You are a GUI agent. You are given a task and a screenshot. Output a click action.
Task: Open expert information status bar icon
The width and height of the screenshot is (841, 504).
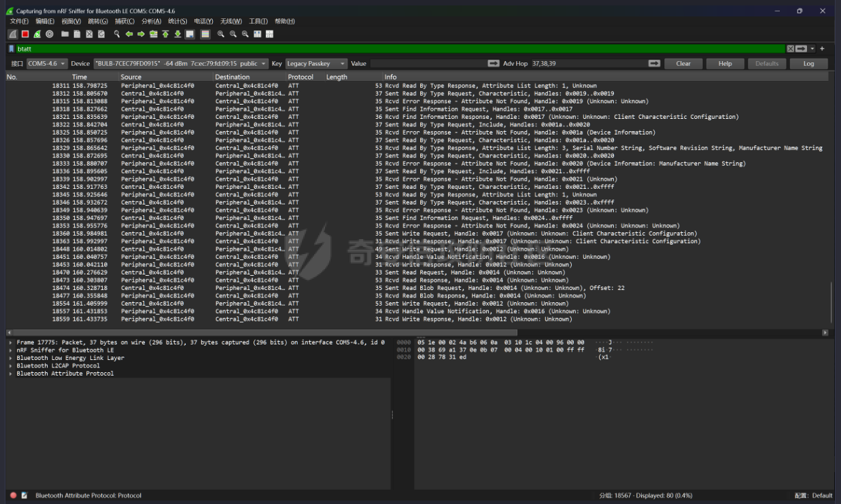click(x=13, y=496)
